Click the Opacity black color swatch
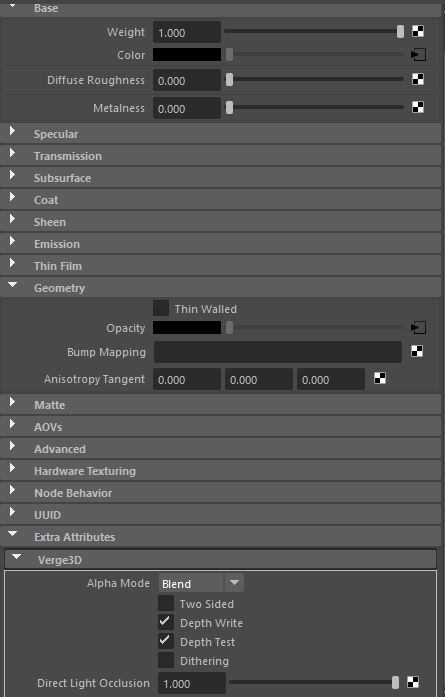445x697 pixels. point(187,328)
